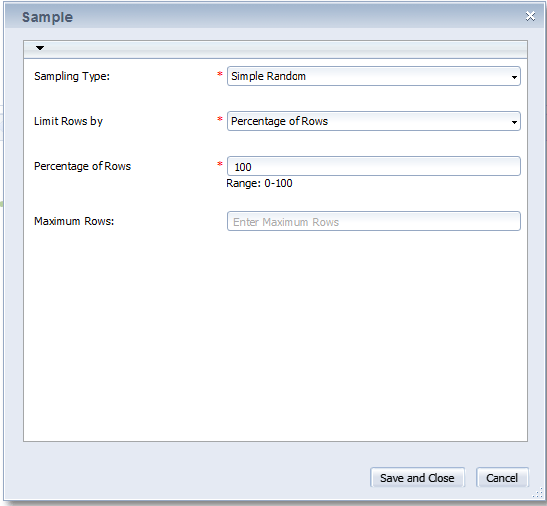This screenshot has height=506, width=547.
Task: Click the Limit Rows by label
Action: coord(68,121)
